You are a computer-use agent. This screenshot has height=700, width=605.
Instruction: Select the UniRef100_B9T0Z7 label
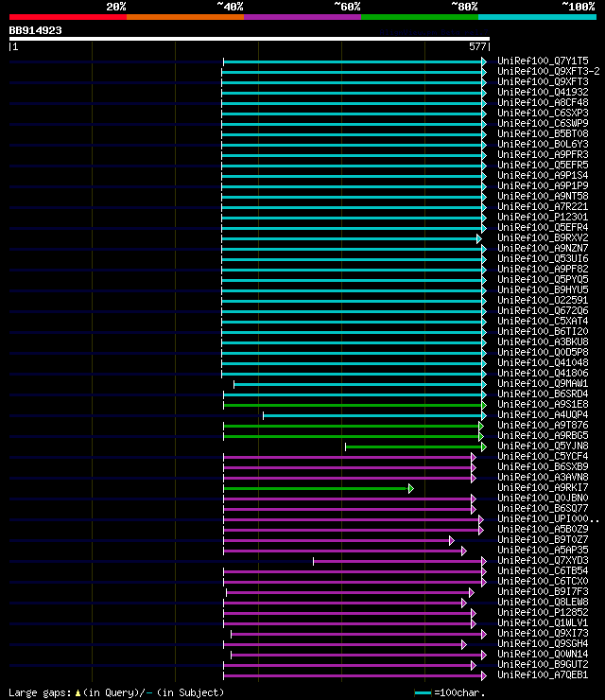(543, 539)
